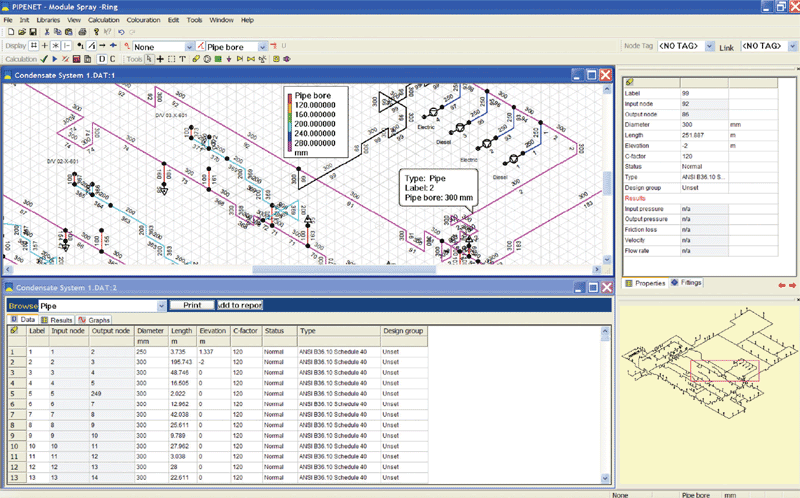Image resolution: width=800 pixels, height=498 pixels.
Task: Open the Colouration menu
Action: (x=143, y=20)
